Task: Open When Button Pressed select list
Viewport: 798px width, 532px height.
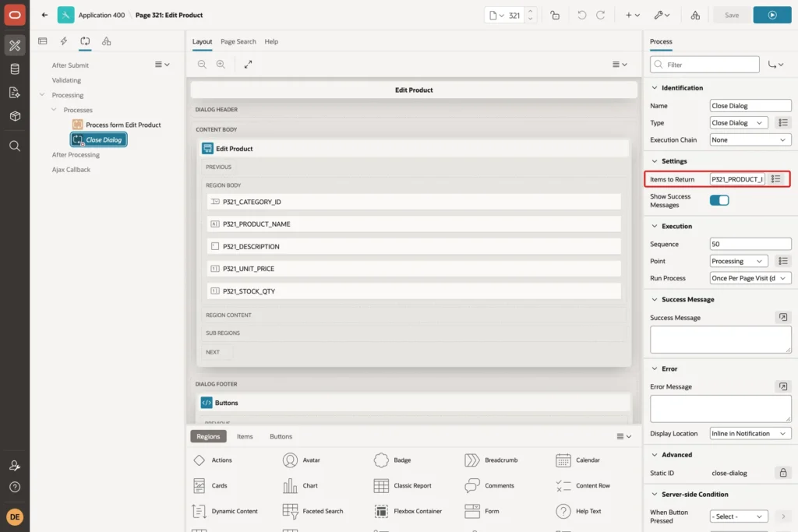Action: click(x=739, y=516)
